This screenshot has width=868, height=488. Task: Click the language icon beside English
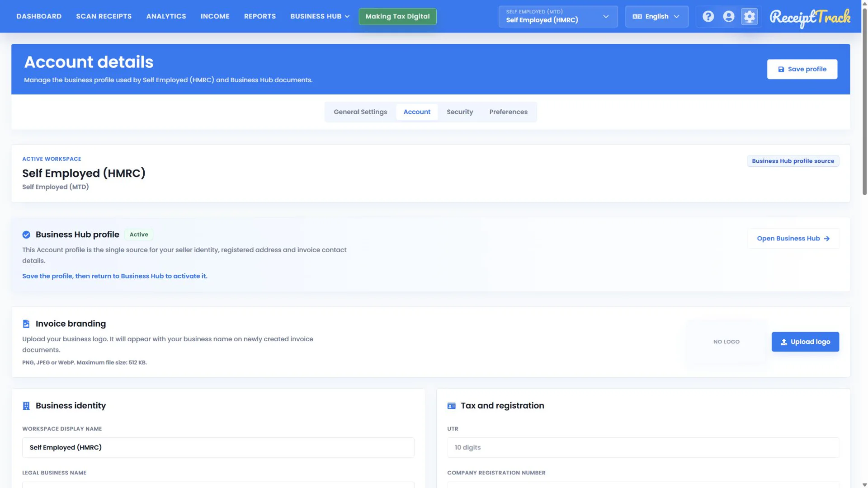pyautogui.click(x=637, y=17)
